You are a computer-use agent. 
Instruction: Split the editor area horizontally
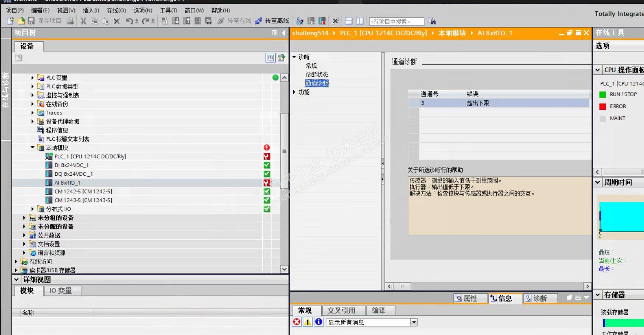coord(349,21)
